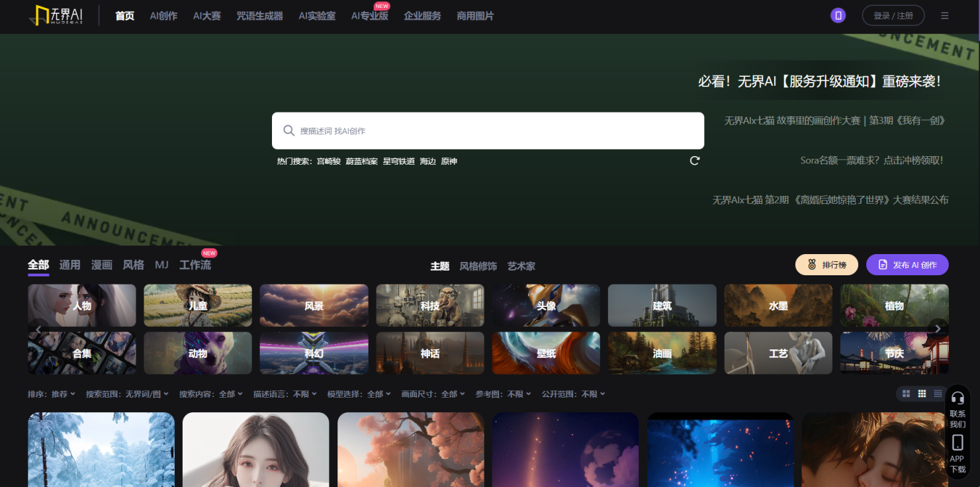980x487 pixels.
Task: Click the refresh icon under hot searches
Action: 693,160
